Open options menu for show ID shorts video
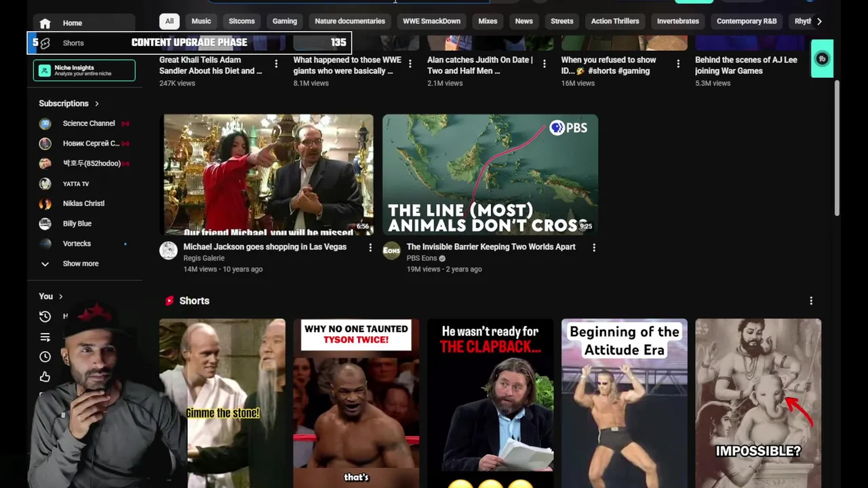The height and width of the screenshot is (488, 868). pyautogui.click(x=678, y=64)
